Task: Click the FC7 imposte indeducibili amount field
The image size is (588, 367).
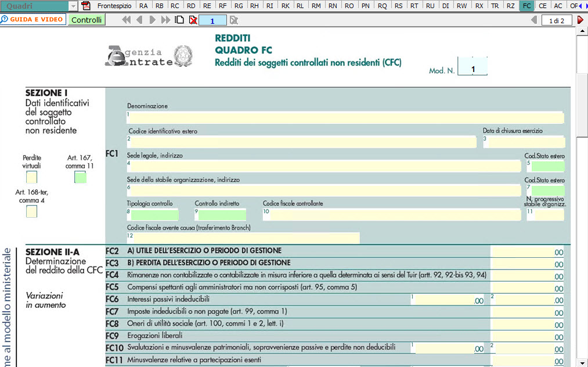Action: [x=527, y=312]
